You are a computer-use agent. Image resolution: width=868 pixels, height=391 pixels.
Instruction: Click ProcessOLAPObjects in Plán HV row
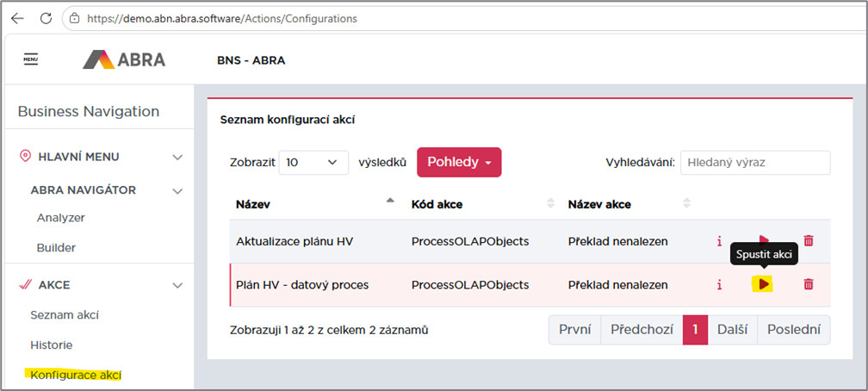pyautogui.click(x=470, y=285)
